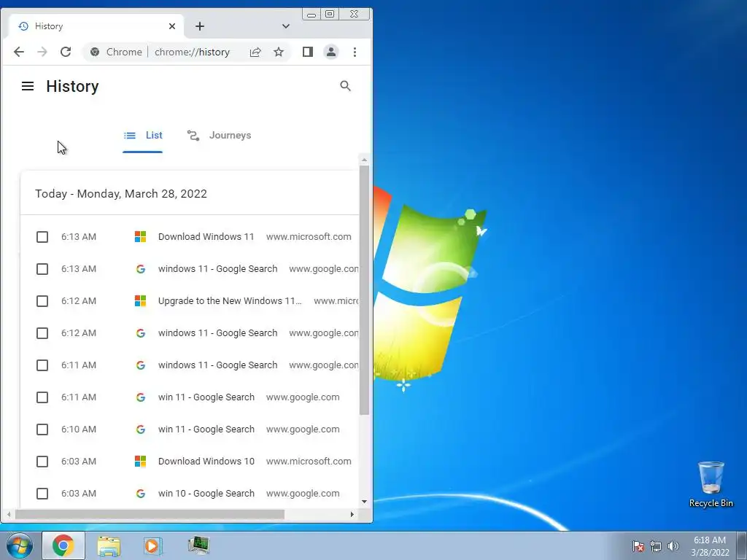Open the History hamburger menu
The height and width of the screenshot is (560, 747).
tap(28, 86)
